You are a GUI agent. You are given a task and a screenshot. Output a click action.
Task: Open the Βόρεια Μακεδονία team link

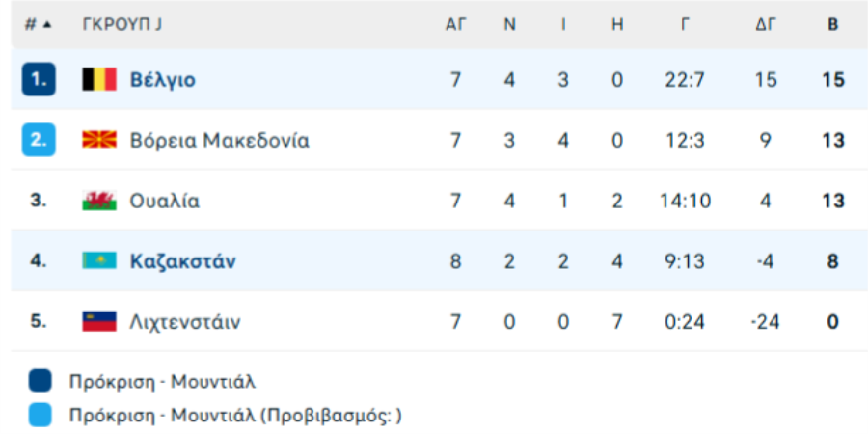coord(219,141)
